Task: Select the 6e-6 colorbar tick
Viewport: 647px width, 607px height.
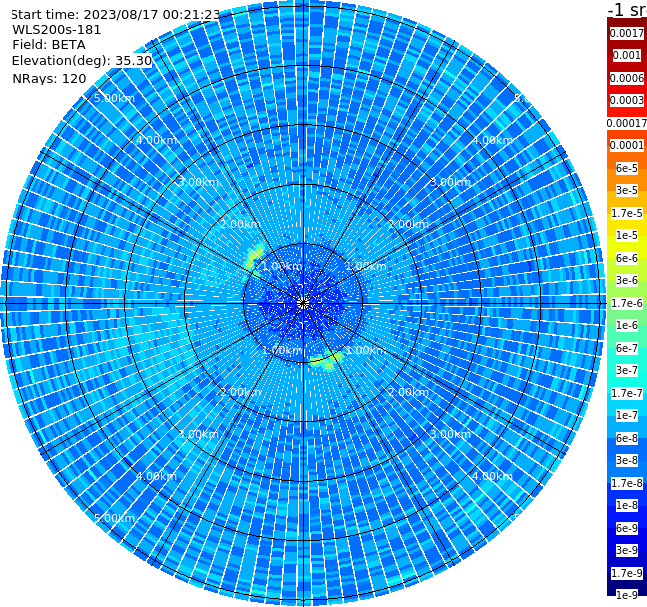Action: pos(627,258)
